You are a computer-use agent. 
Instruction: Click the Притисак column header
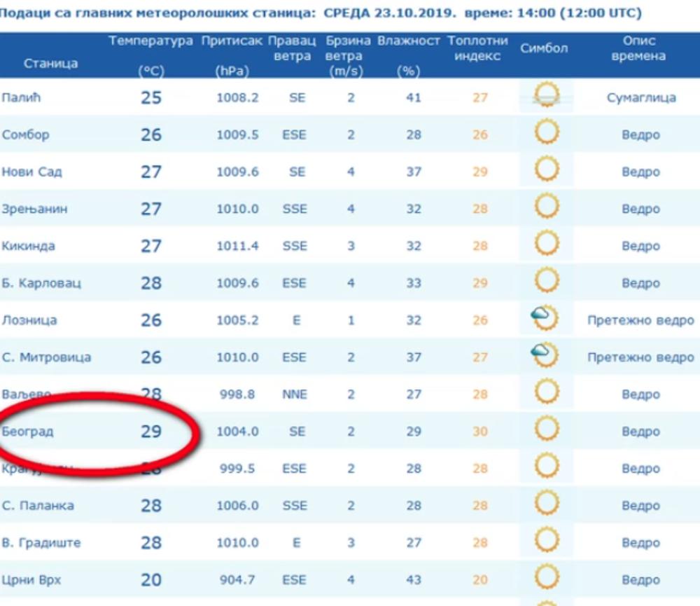tap(233, 41)
